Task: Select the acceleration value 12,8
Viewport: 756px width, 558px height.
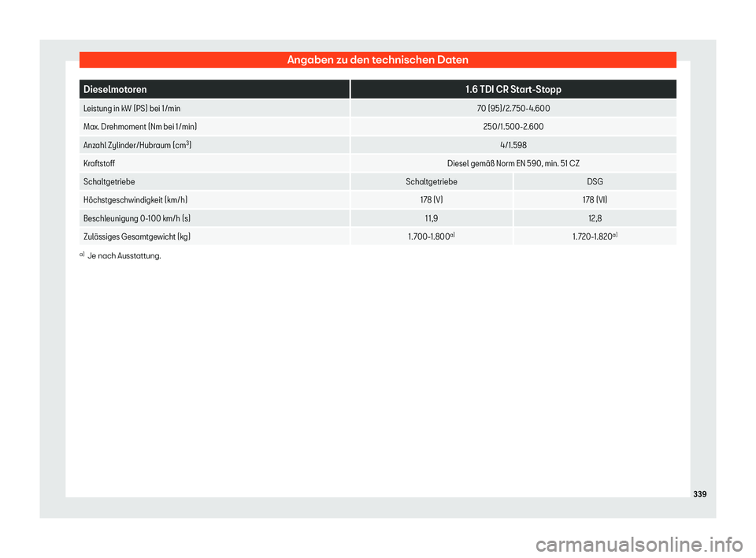Action: pos(595,218)
